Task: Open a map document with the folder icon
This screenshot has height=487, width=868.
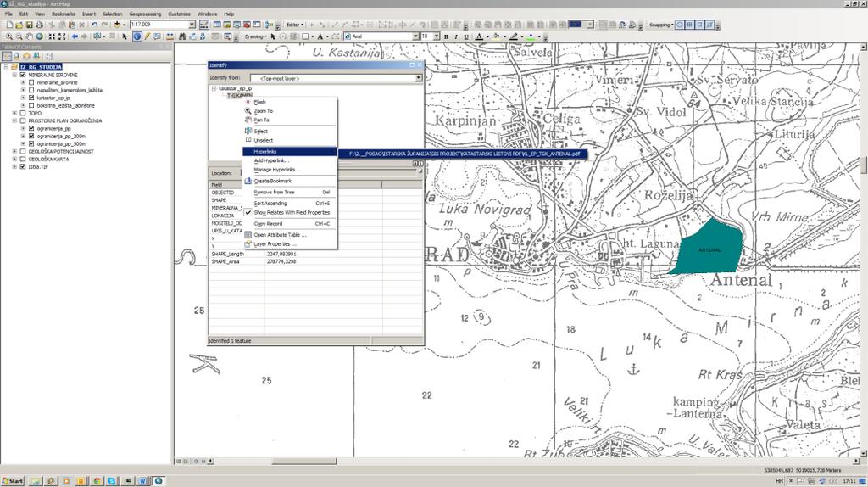Action: coord(19,25)
